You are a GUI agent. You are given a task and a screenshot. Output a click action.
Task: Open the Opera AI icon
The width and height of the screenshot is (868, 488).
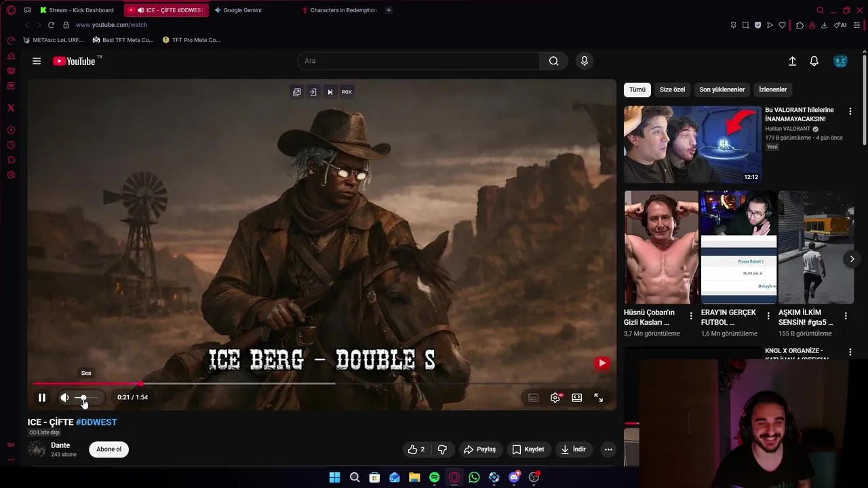pos(840,25)
